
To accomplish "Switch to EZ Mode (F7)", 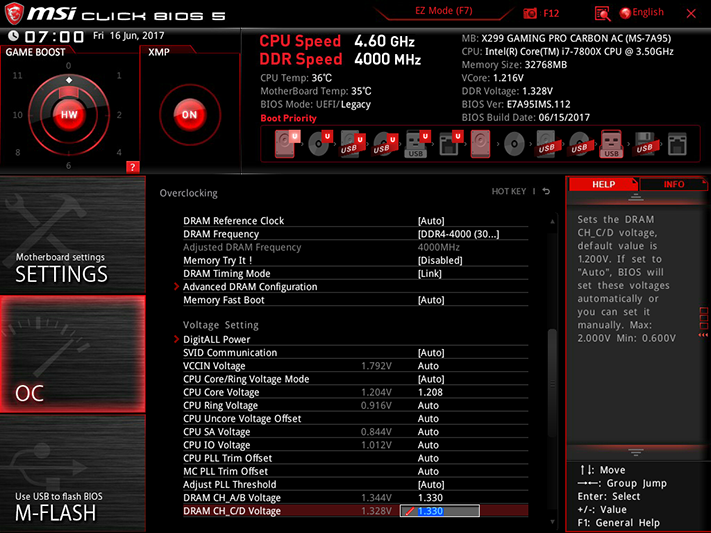I will click(x=443, y=11).
